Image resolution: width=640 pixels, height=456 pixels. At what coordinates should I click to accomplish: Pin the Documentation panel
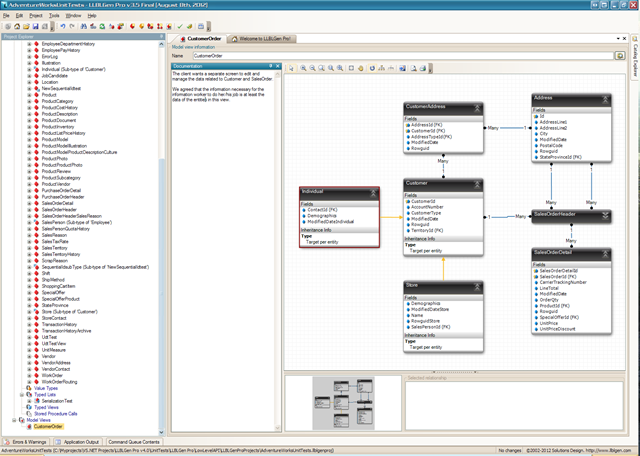coord(271,66)
